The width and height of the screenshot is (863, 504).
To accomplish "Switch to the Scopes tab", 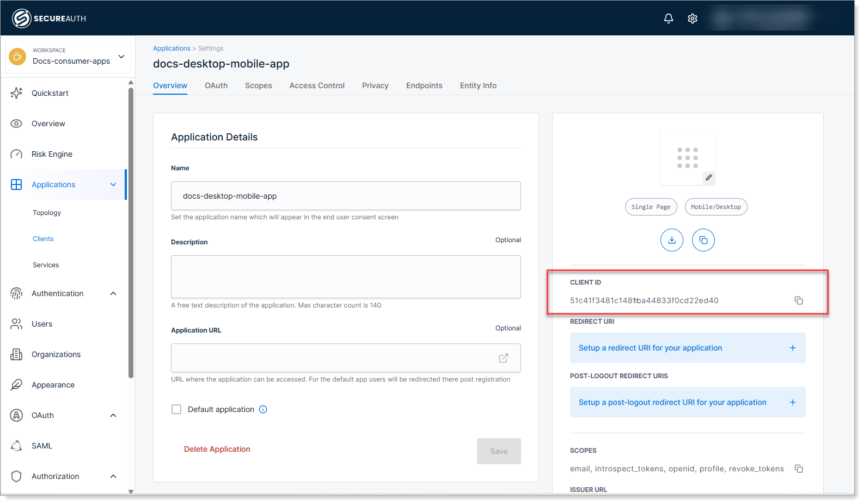I will tap(258, 85).
